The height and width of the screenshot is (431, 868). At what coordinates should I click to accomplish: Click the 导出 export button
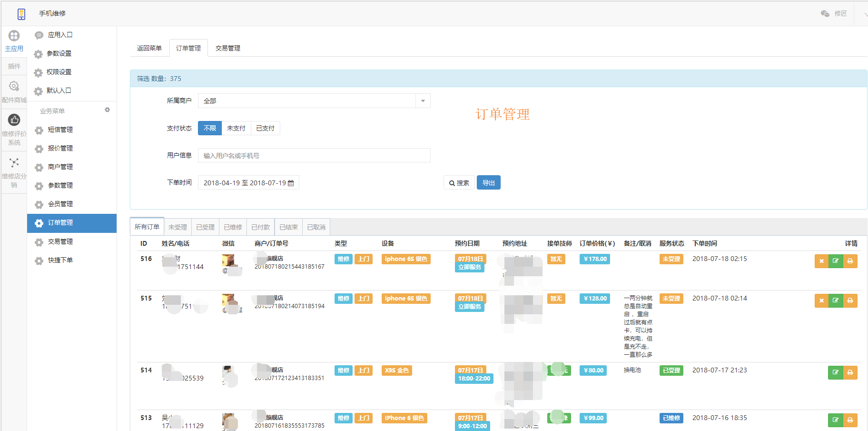[x=488, y=182]
